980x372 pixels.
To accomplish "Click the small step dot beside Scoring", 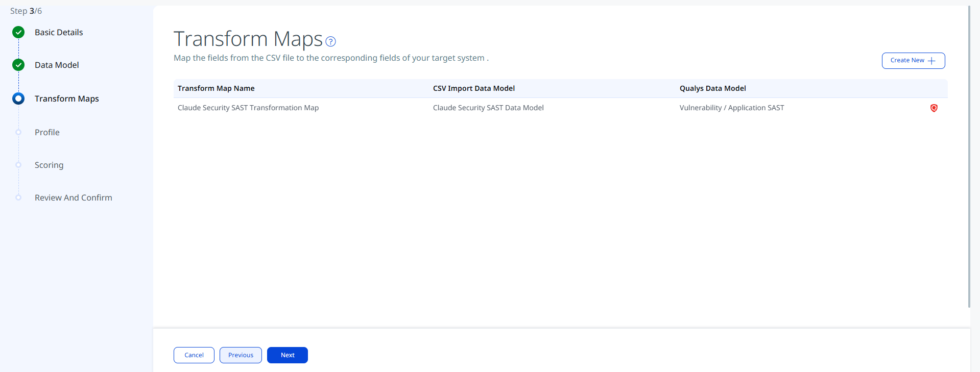I will coord(18,165).
